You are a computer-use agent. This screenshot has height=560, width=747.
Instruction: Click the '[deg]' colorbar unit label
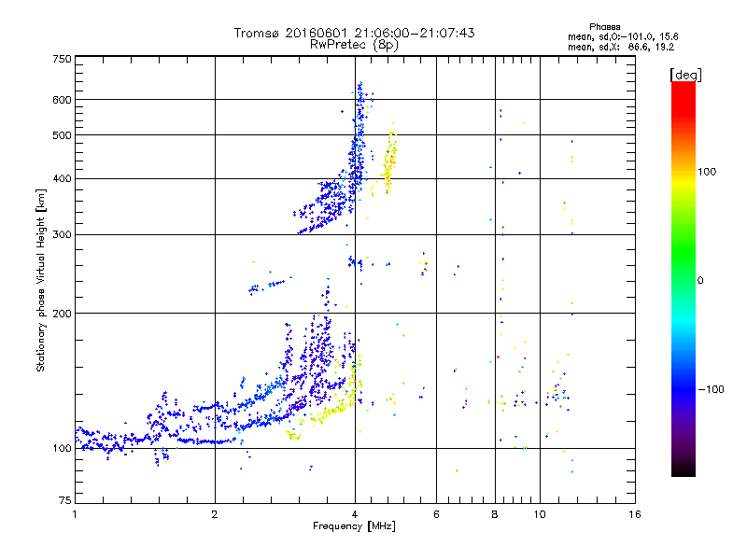[685, 75]
